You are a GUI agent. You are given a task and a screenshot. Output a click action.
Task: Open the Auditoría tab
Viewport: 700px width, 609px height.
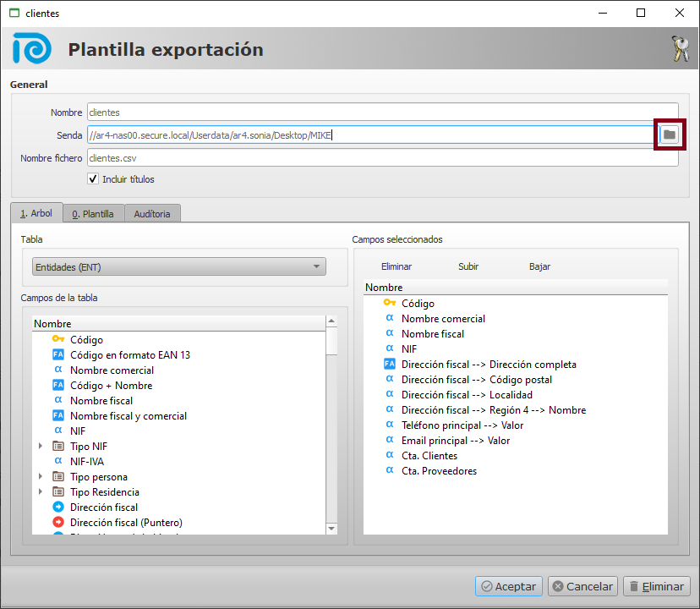click(152, 214)
